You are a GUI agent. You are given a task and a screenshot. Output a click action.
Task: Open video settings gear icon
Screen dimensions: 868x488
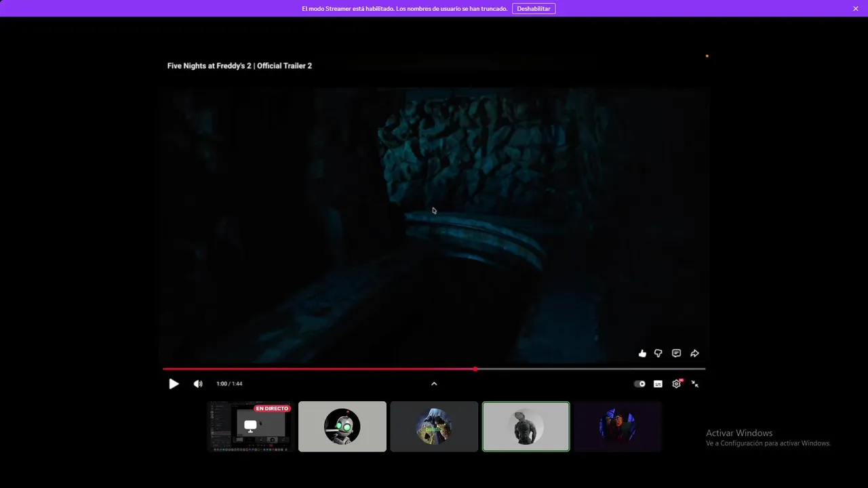(x=677, y=384)
